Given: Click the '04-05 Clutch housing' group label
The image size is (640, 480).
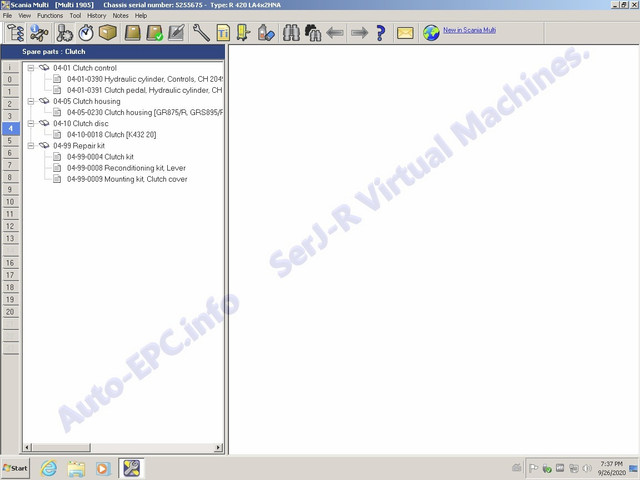Looking at the screenshot, I should coord(87,102).
